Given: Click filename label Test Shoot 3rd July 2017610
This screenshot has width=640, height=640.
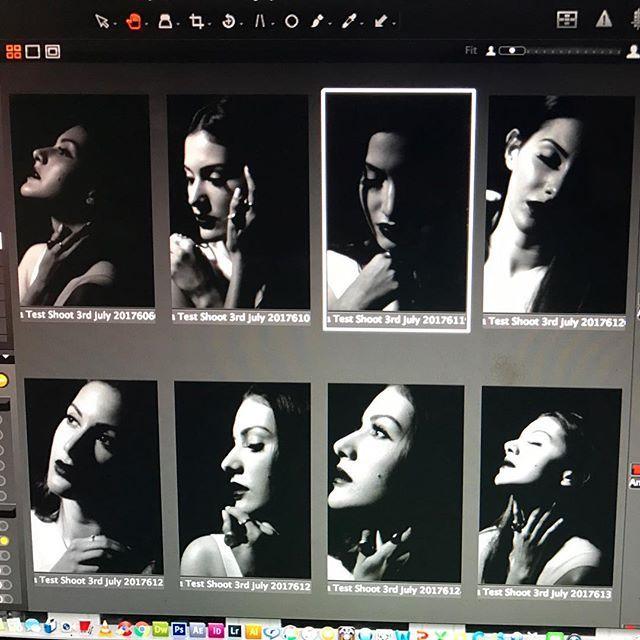Looking at the screenshot, I should [242, 318].
